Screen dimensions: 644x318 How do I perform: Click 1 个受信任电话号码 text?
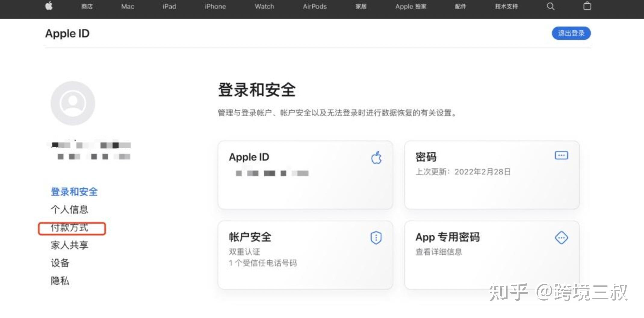263,263
